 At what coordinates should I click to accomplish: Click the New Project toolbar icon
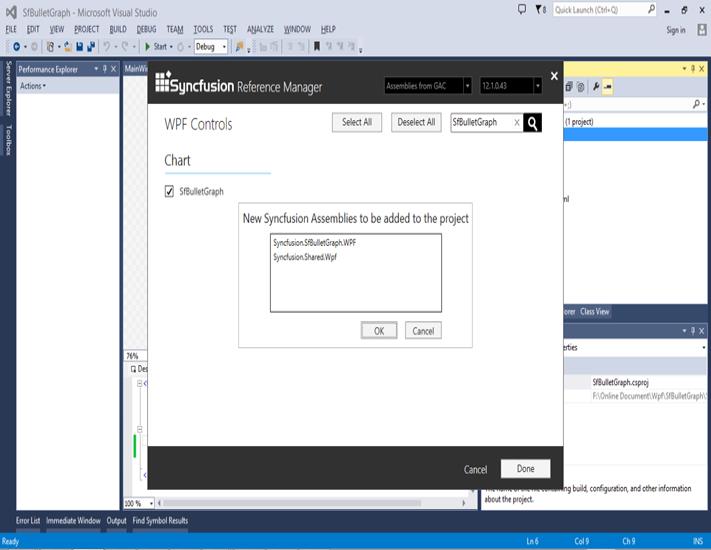pos(50,46)
